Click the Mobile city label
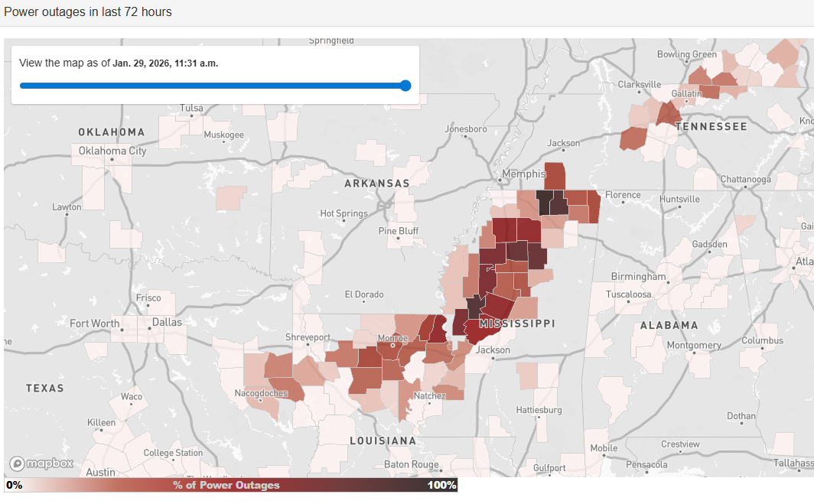The width and height of the screenshot is (814, 504). point(604,448)
